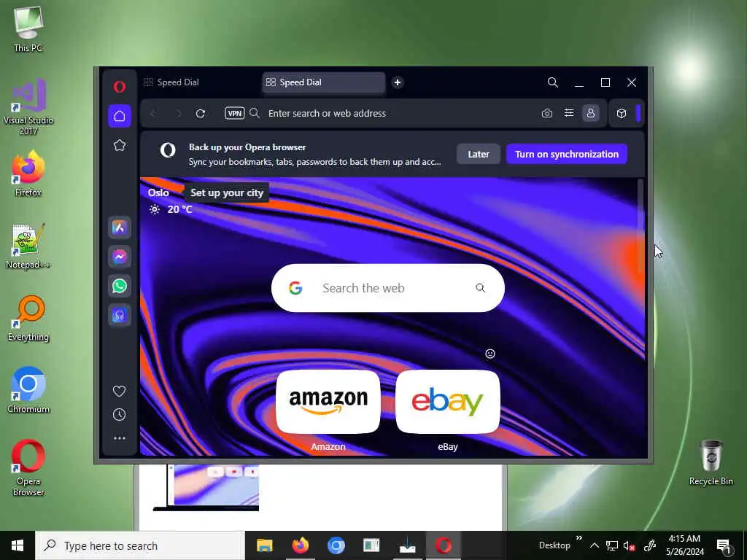Open the profile account icon
This screenshot has height=560, width=747.
click(x=591, y=113)
